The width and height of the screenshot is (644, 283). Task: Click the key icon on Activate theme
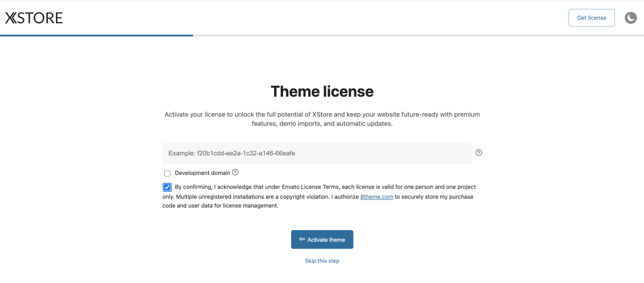pos(302,240)
